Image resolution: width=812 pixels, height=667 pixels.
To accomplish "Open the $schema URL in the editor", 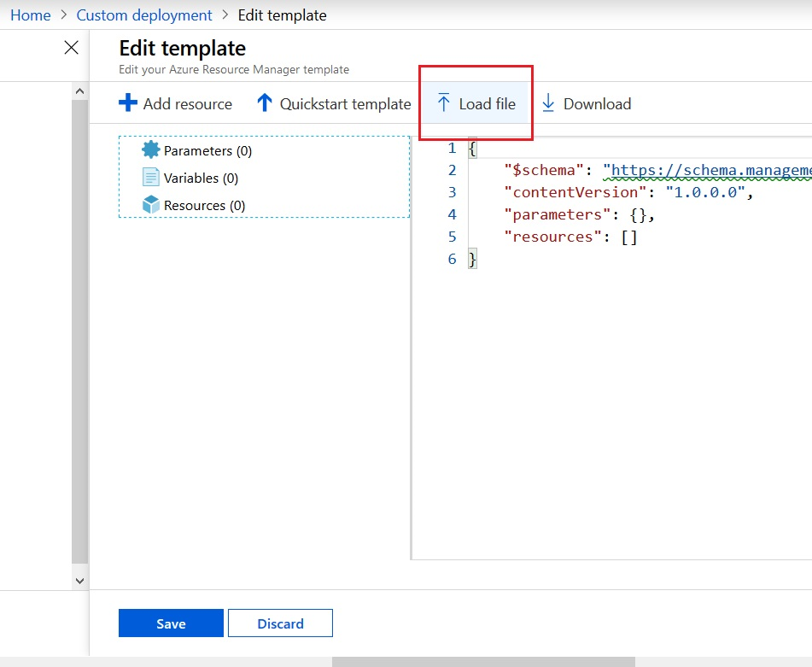I will pyautogui.click(x=709, y=170).
